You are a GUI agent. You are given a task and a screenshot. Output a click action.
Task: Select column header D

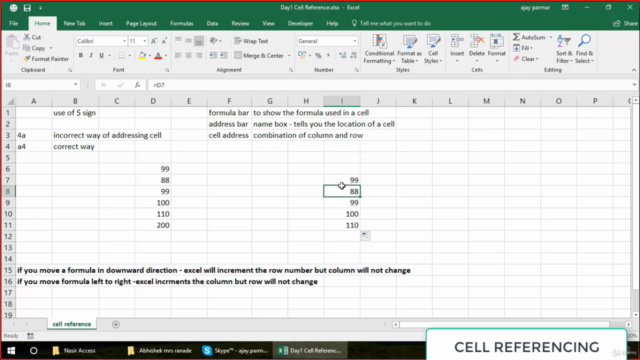pyautogui.click(x=153, y=101)
